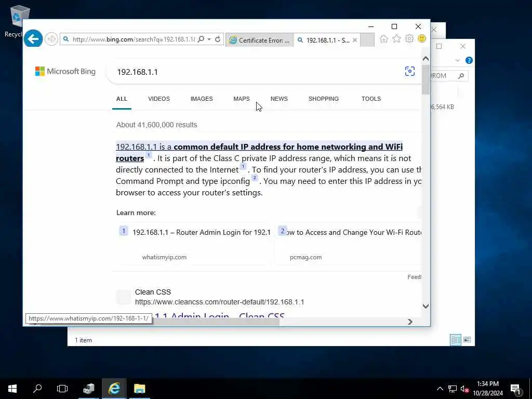Open the cleancss.com router-default URL
The height and width of the screenshot is (399, 532).
pyautogui.click(x=220, y=302)
